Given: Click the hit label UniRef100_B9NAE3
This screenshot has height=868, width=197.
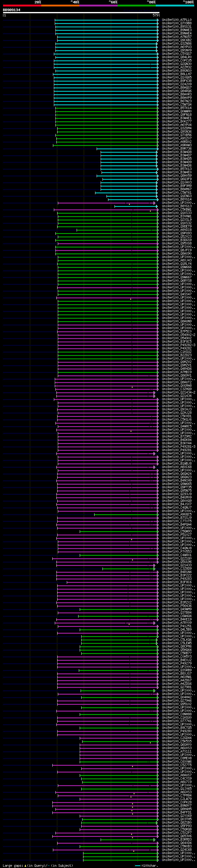Looking at the screenshot, I should [177, 30].
